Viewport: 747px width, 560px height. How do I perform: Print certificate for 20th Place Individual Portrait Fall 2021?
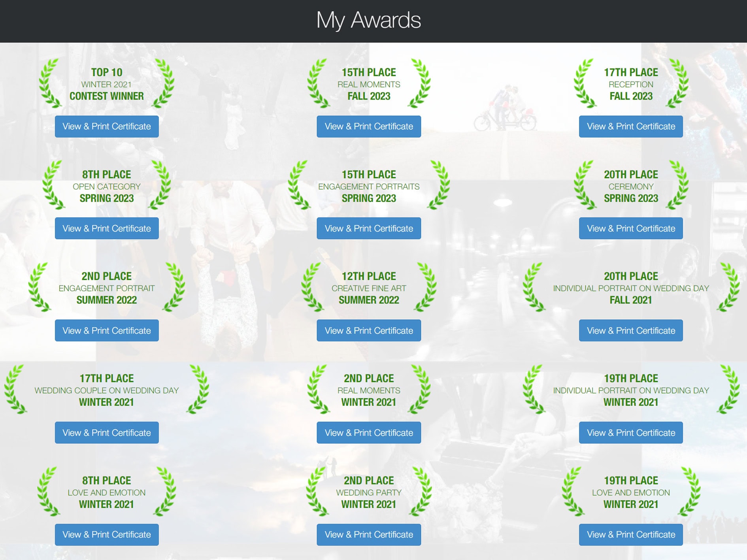[631, 330]
